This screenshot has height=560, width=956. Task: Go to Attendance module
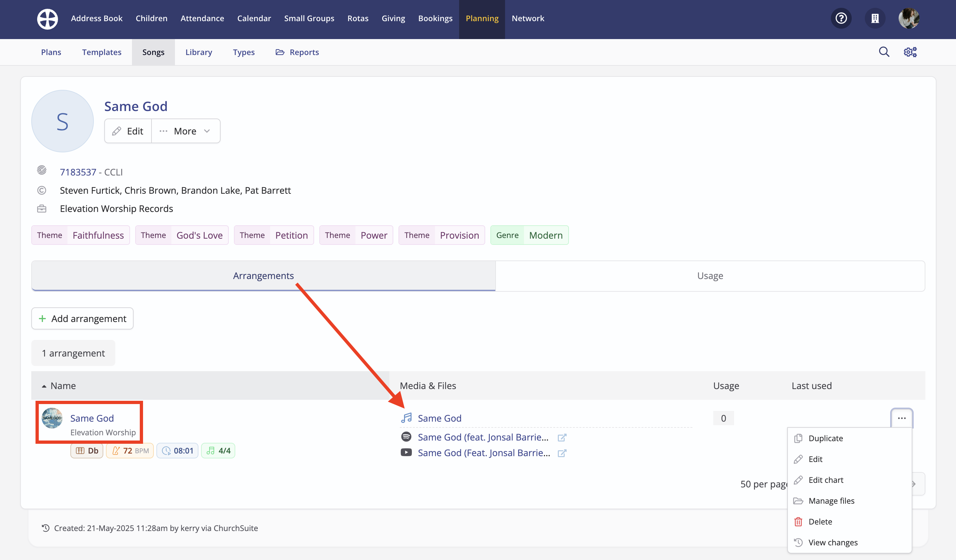pyautogui.click(x=202, y=18)
